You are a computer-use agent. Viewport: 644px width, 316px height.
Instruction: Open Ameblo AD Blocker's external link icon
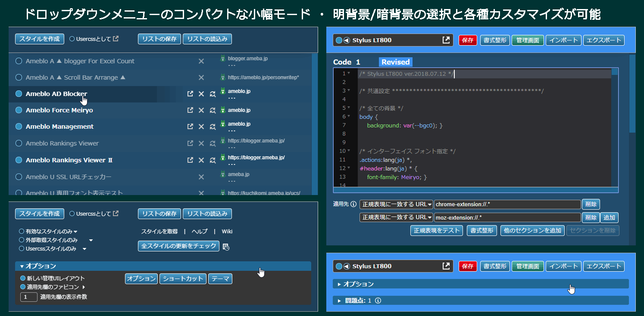click(x=190, y=94)
